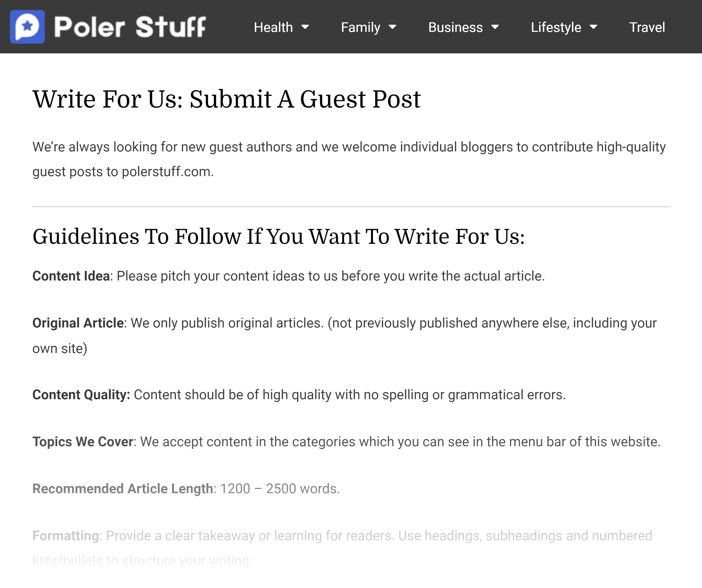
Task: Expand the Family dropdown arrow
Action: (x=393, y=27)
